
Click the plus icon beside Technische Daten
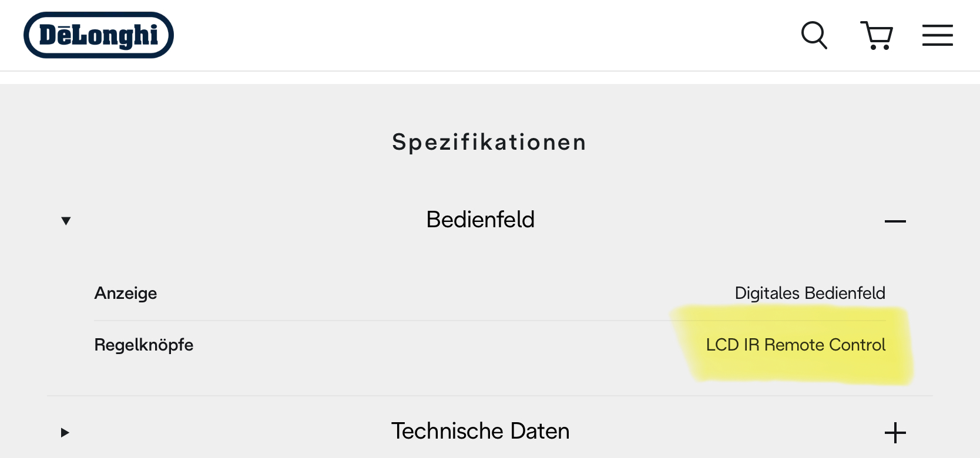pos(895,433)
